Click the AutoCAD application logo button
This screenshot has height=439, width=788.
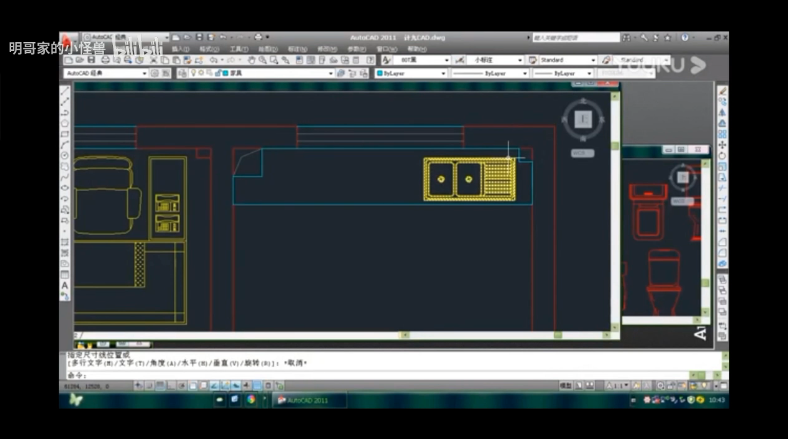click(68, 40)
